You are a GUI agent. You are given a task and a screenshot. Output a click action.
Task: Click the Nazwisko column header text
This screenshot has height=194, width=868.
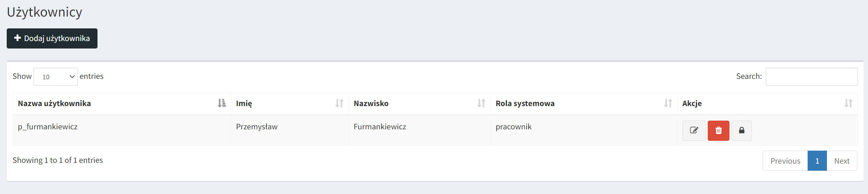coord(371,103)
